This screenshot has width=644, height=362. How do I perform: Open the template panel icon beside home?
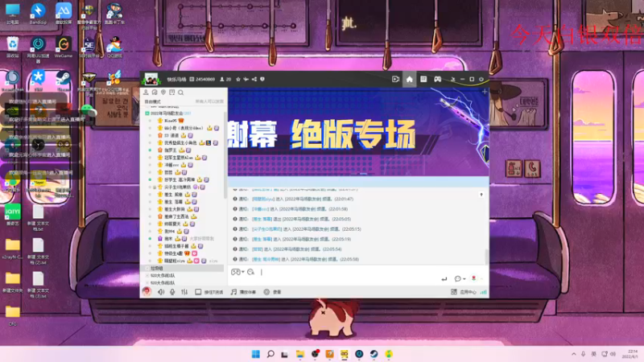click(423, 79)
